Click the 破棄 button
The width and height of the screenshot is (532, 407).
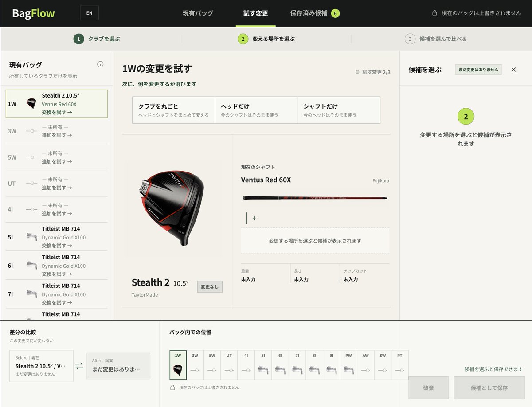tap(428, 388)
